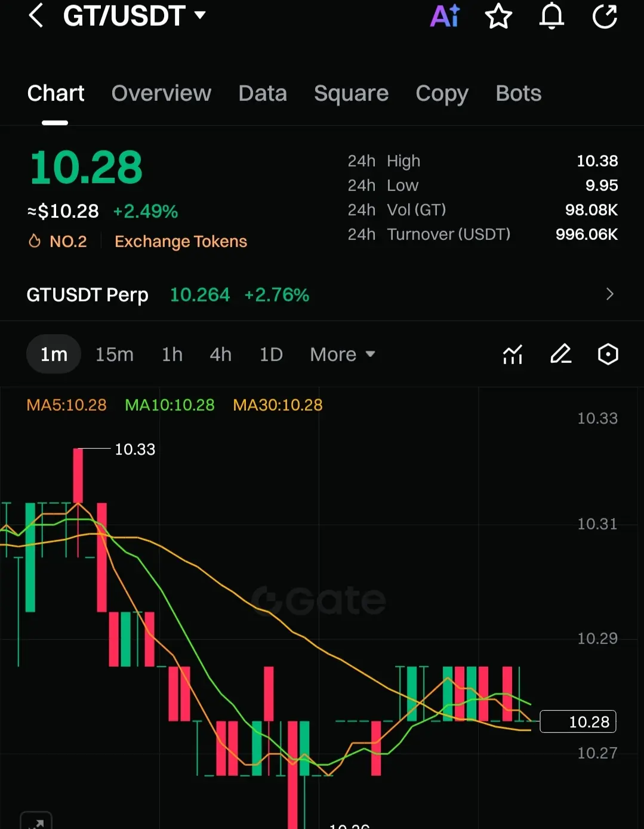
Task: Select the 1D timeframe
Action: [x=271, y=354]
